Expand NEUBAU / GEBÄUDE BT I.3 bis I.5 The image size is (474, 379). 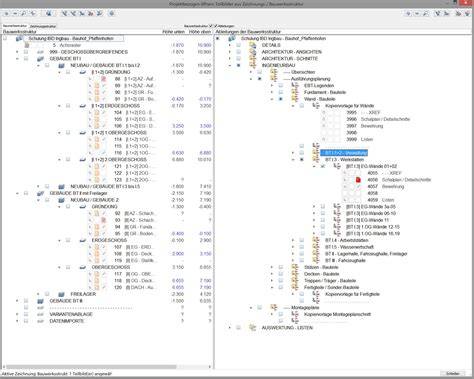[38, 186]
